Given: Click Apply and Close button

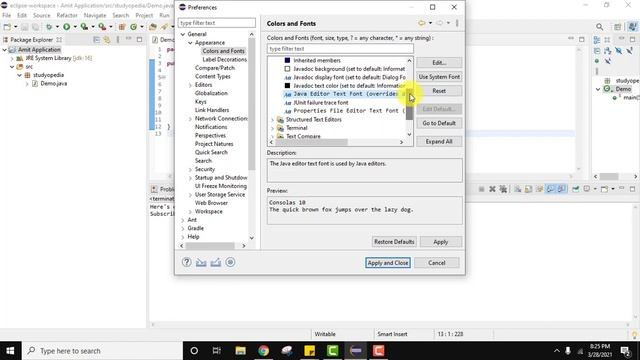Looking at the screenshot, I should click(388, 263).
